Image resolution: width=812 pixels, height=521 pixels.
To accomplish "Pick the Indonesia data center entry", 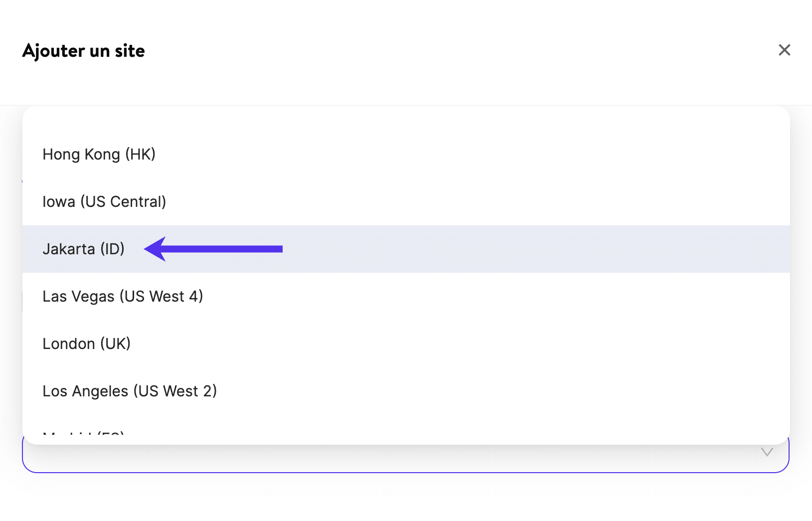I will [x=84, y=249].
